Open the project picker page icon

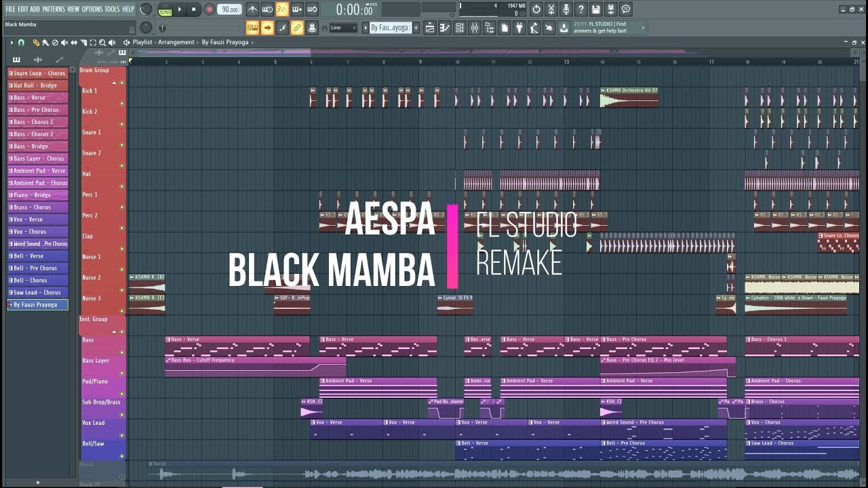point(505,28)
